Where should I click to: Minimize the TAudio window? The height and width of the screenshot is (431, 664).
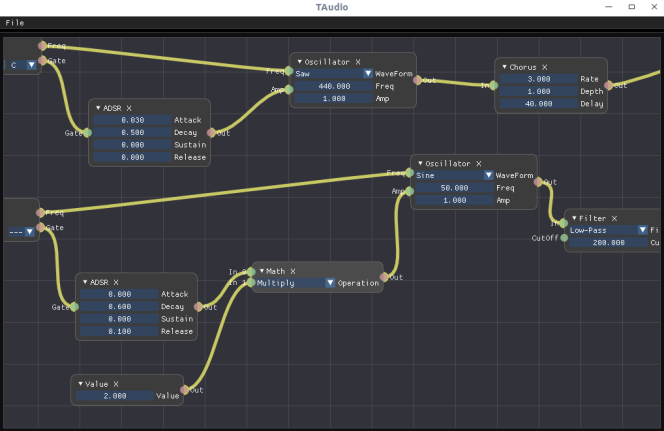(609, 7)
